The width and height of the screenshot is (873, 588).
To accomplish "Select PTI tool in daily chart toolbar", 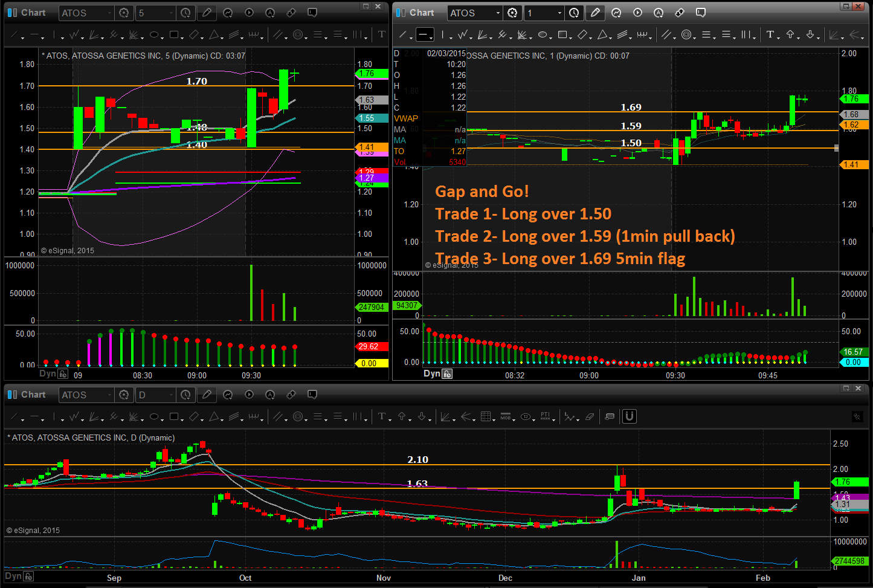I will point(546,416).
